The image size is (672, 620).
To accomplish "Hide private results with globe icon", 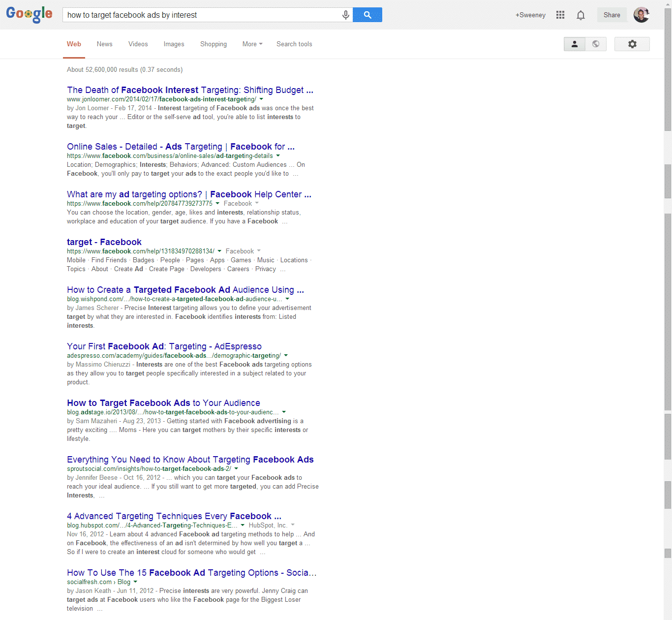I will click(x=596, y=44).
